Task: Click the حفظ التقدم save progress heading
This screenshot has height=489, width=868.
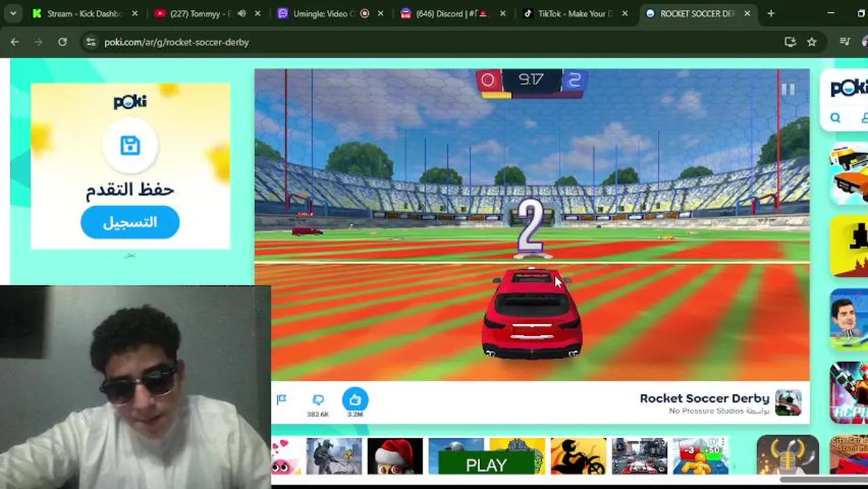Action: coord(130,190)
